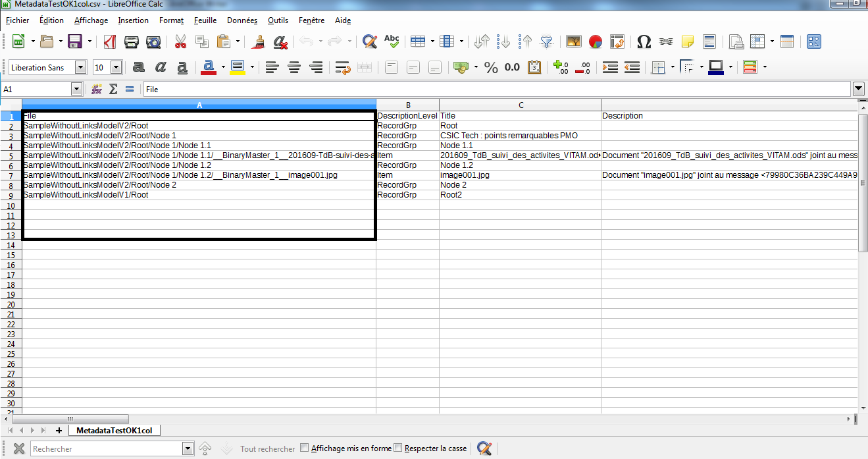Open special character Omega dialog
Image resolution: width=868 pixels, height=459 pixels.
[644, 42]
